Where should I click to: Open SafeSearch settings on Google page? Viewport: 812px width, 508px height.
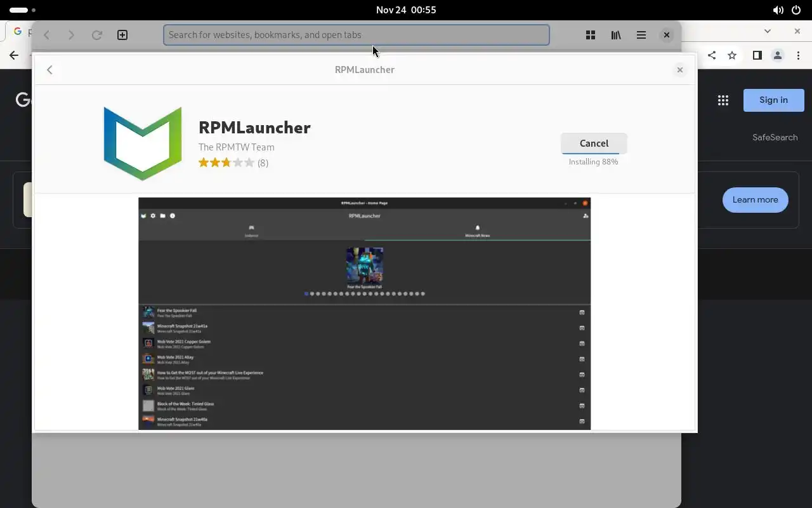(x=775, y=137)
